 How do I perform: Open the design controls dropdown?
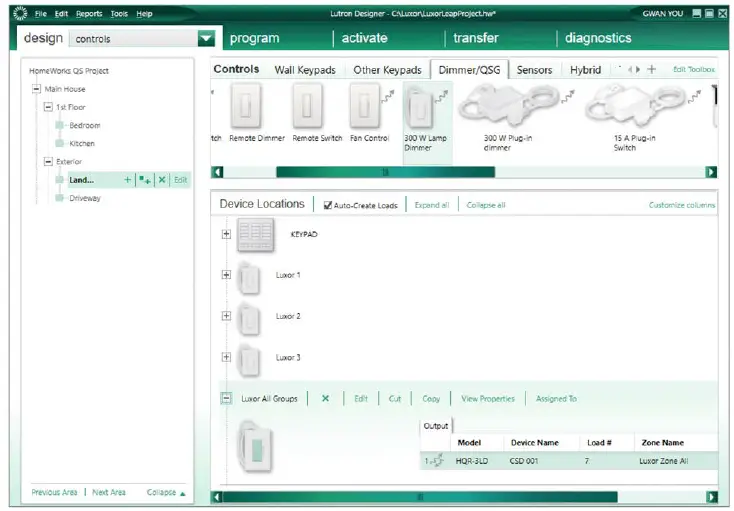click(206, 38)
